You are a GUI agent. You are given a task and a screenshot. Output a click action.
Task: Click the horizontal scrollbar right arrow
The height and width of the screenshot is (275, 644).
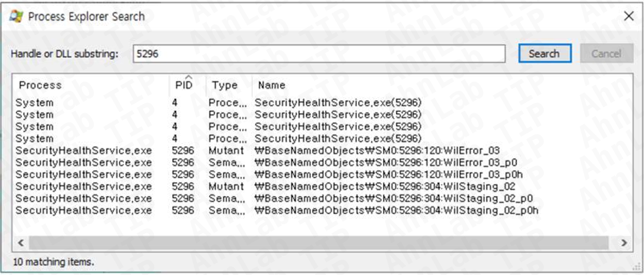[x=624, y=243]
